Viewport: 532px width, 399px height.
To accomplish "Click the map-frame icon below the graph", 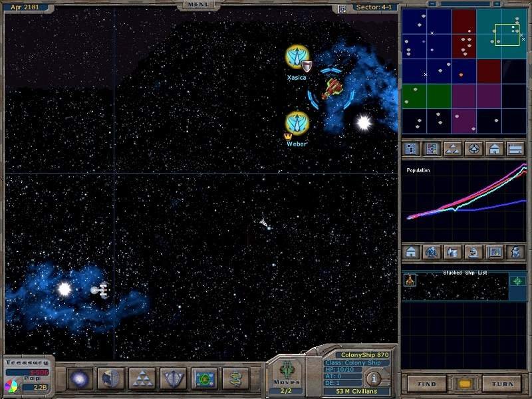I will 495,252.
